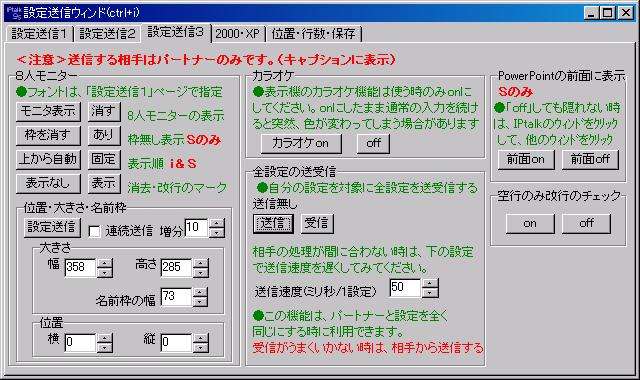Open the 位置・行数・保存 tab

click(313, 33)
